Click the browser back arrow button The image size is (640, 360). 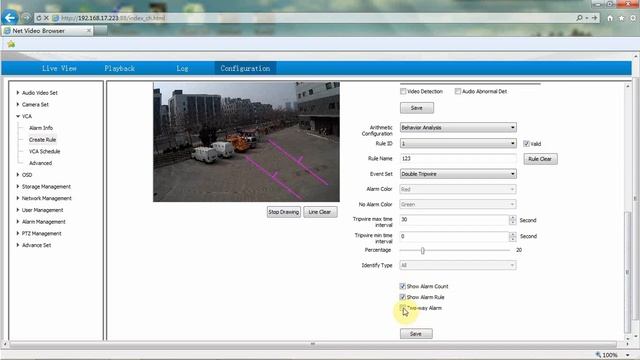(x=9, y=18)
